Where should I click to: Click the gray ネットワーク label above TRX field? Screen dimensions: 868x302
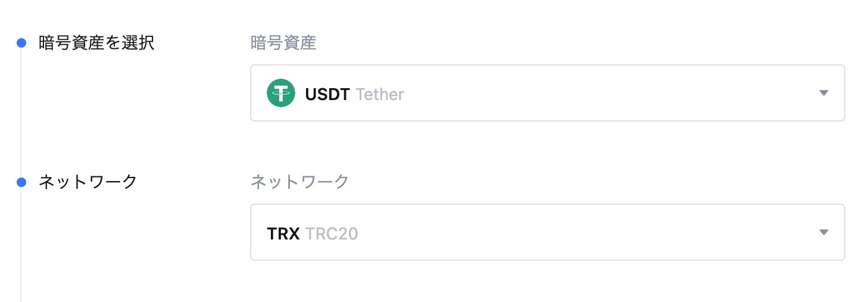pos(300,182)
